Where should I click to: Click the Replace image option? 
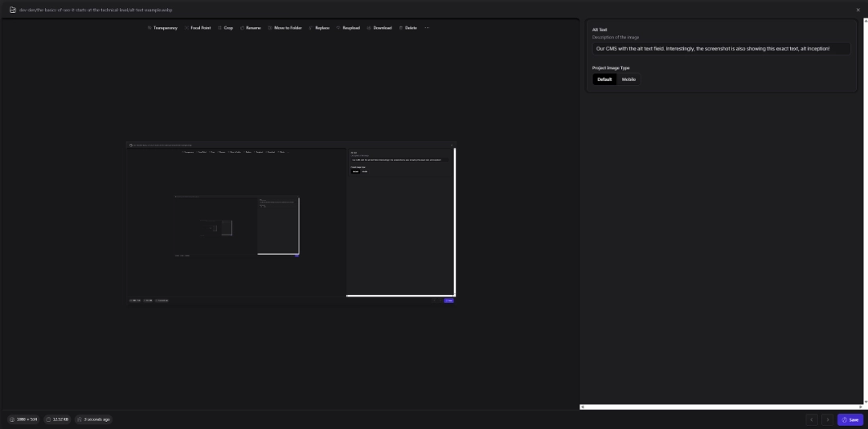[319, 27]
